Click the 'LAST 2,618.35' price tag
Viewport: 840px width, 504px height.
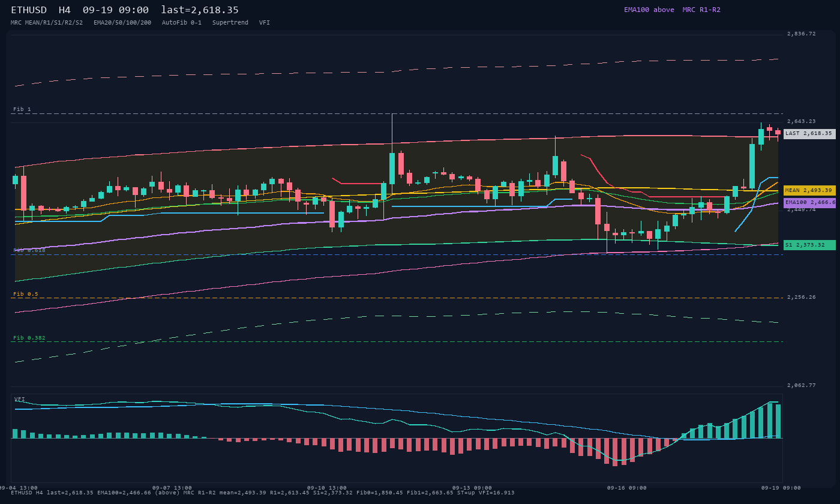[809, 134]
